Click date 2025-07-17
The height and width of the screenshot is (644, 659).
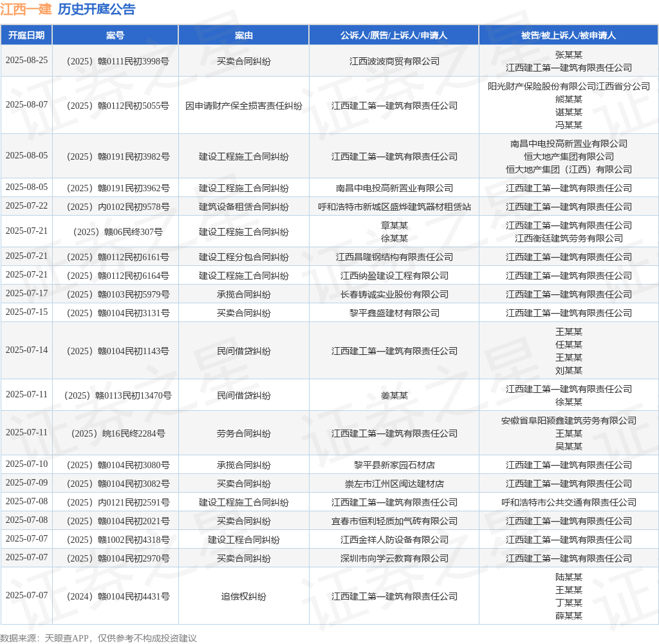click(26, 293)
